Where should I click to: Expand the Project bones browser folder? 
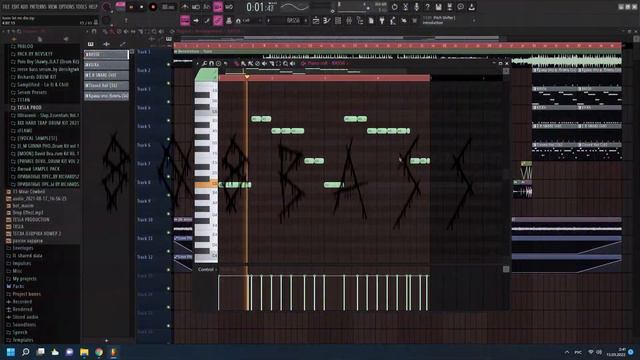23,294
